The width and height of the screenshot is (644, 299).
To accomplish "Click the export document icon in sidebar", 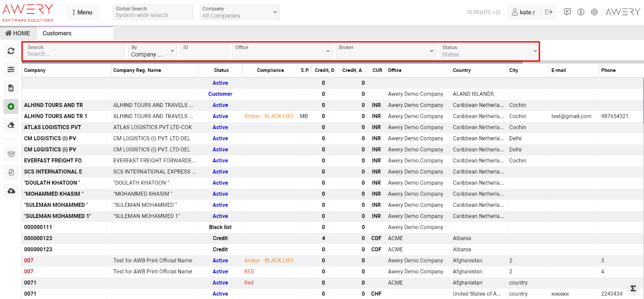I will (11, 172).
